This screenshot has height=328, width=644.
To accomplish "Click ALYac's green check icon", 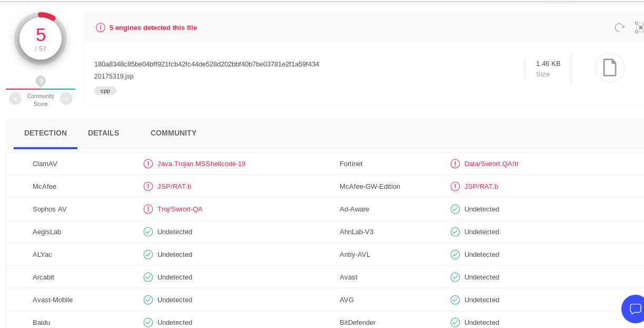I will click(148, 255).
